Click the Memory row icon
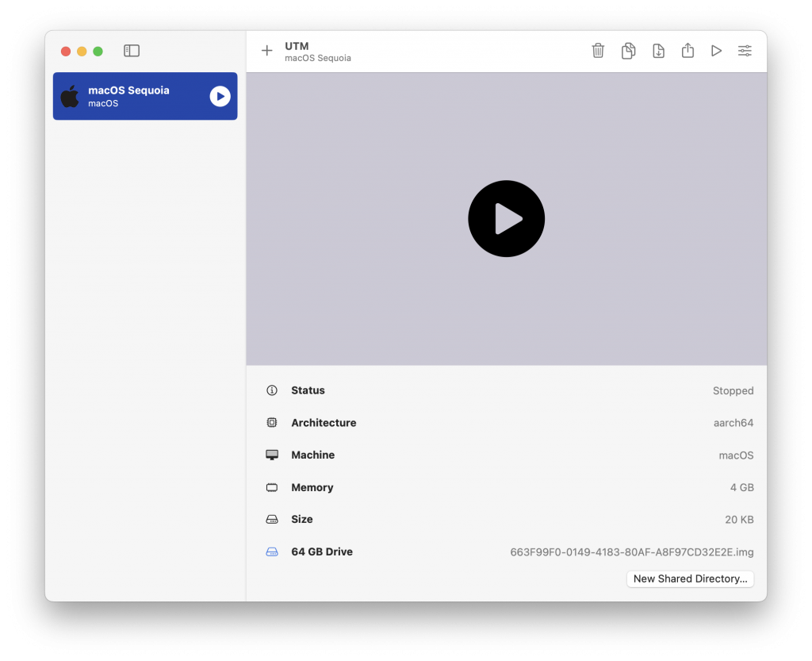This screenshot has height=661, width=812. click(x=272, y=487)
